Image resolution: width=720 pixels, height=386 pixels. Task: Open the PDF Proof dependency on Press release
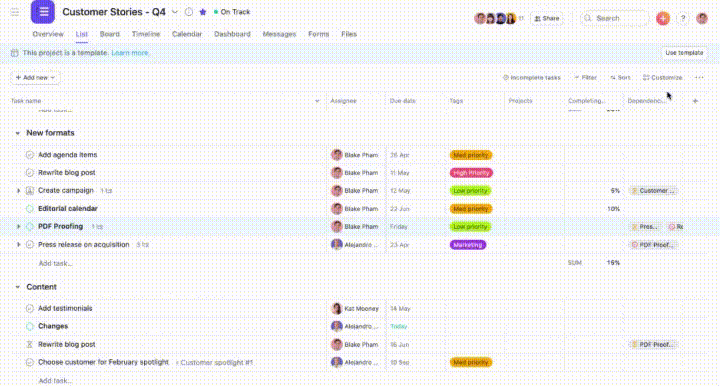[x=653, y=245]
